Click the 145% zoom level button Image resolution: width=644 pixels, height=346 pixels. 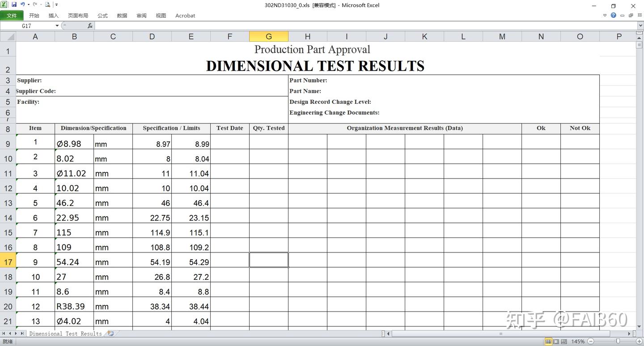coord(578,342)
